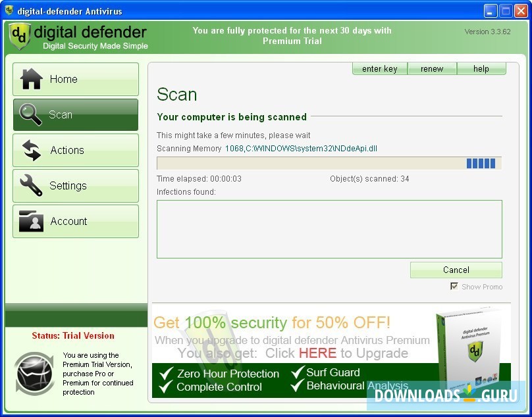Image resolution: width=532 pixels, height=417 pixels.
Task: Click the enter key tab
Action: coord(380,68)
